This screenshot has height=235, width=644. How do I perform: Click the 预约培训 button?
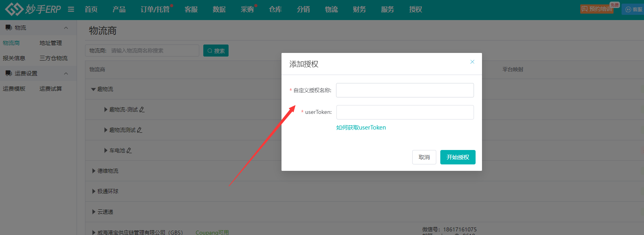coord(597,9)
